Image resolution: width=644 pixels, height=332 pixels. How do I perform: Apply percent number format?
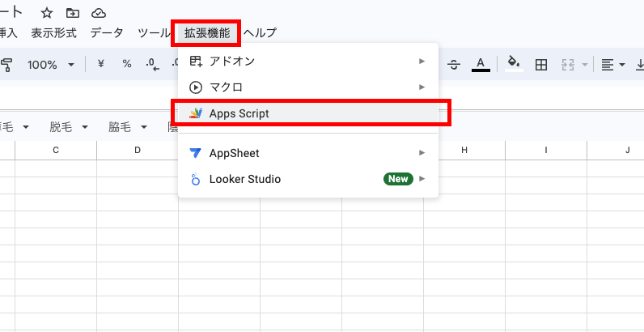coord(127,64)
